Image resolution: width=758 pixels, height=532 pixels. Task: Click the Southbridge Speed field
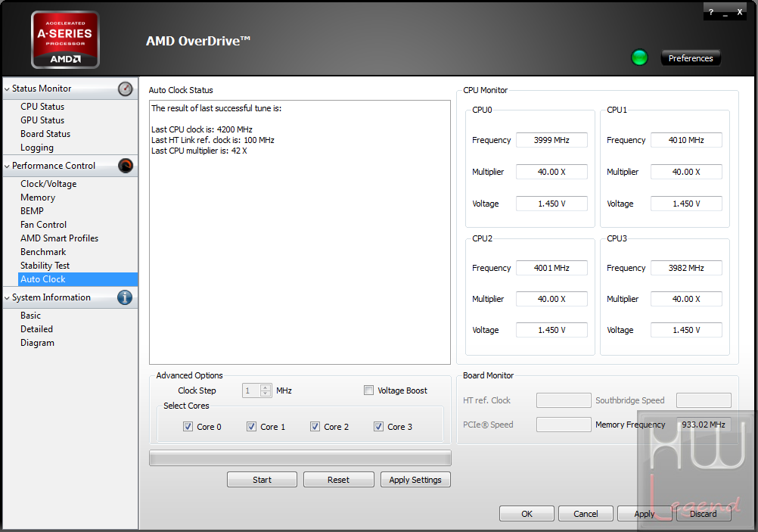click(704, 400)
